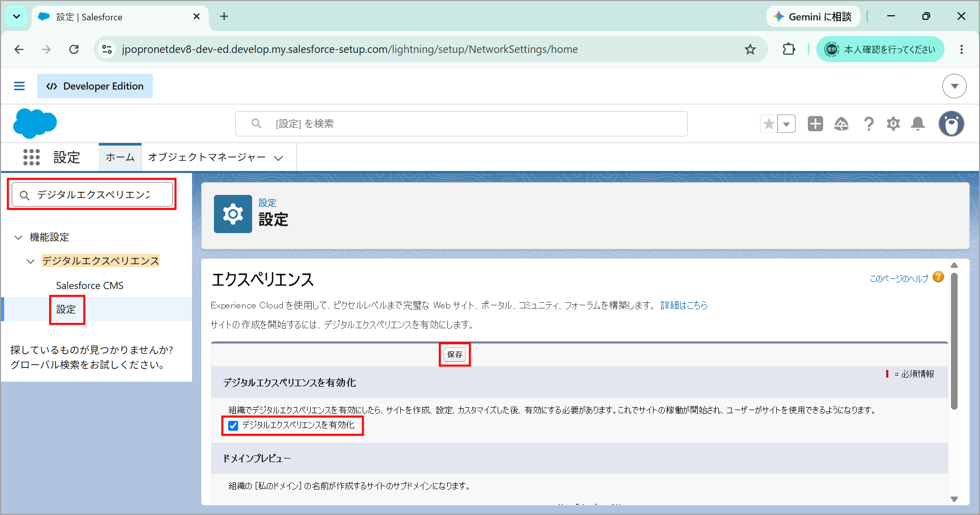Click the help question mark icon

(868, 124)
